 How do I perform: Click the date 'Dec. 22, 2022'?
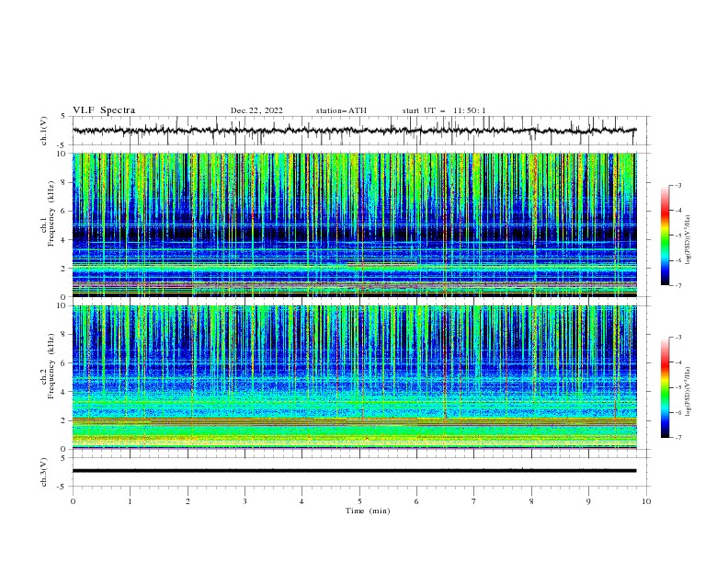(x=256, y=110)
